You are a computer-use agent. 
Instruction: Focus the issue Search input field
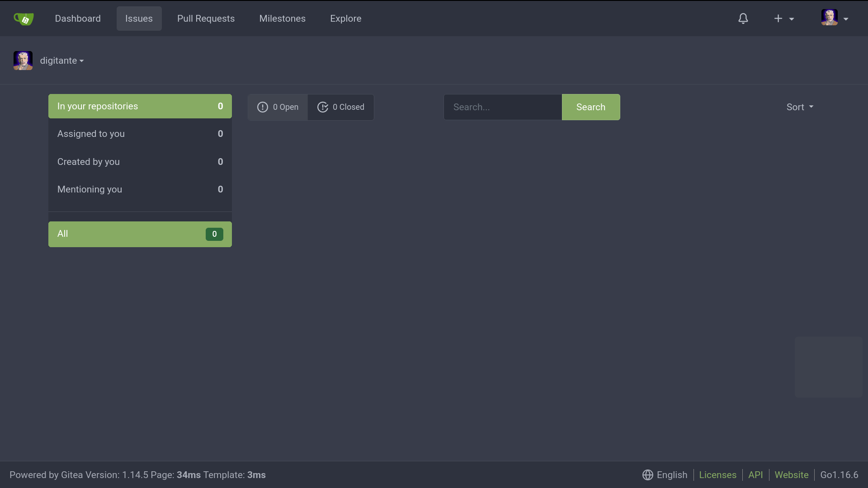tap(502, 107)
